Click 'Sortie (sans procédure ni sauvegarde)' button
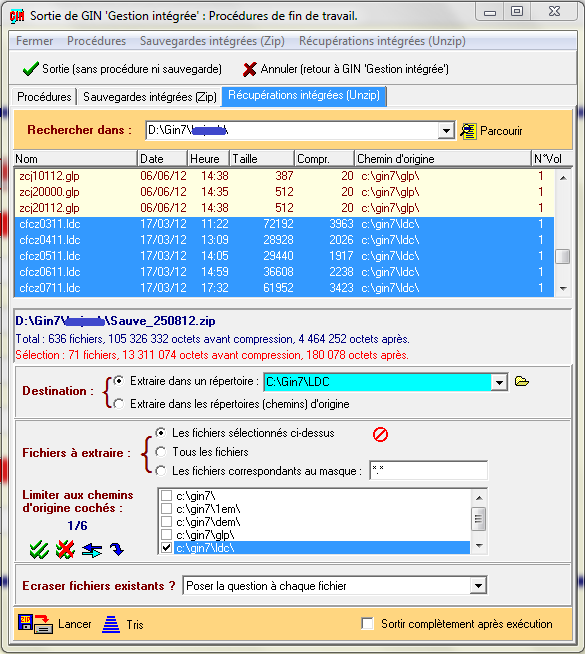 pyautogui.click(x=122, y=69)
